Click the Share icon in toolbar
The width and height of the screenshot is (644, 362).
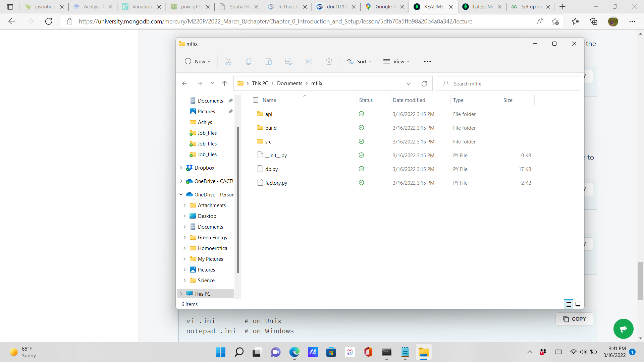point(309,61)
